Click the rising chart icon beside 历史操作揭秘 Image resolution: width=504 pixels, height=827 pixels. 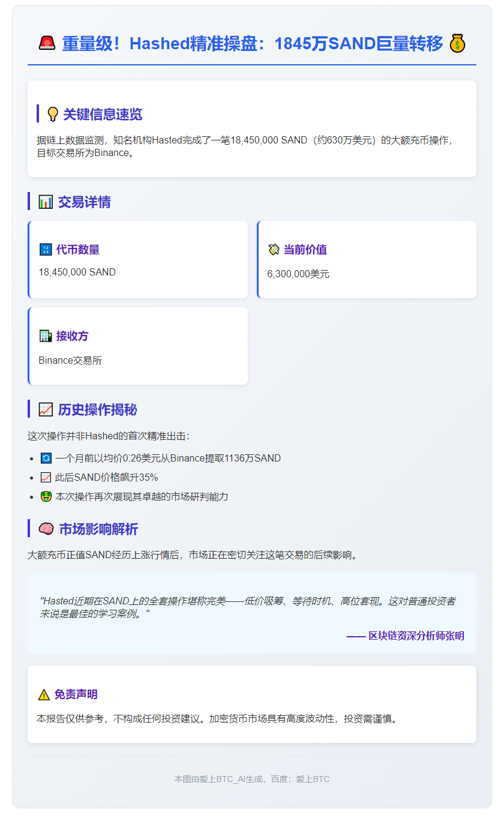coord(46,410)
